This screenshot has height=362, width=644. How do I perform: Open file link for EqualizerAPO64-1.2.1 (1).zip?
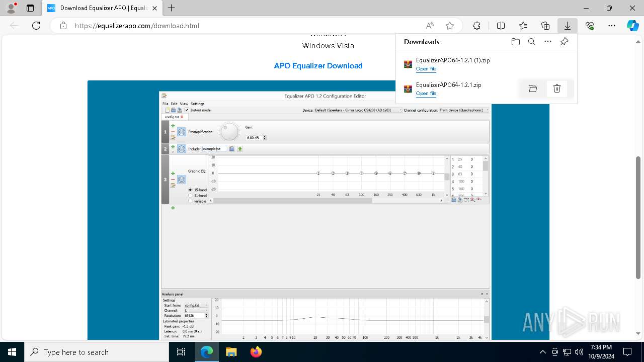coord(426,69)
